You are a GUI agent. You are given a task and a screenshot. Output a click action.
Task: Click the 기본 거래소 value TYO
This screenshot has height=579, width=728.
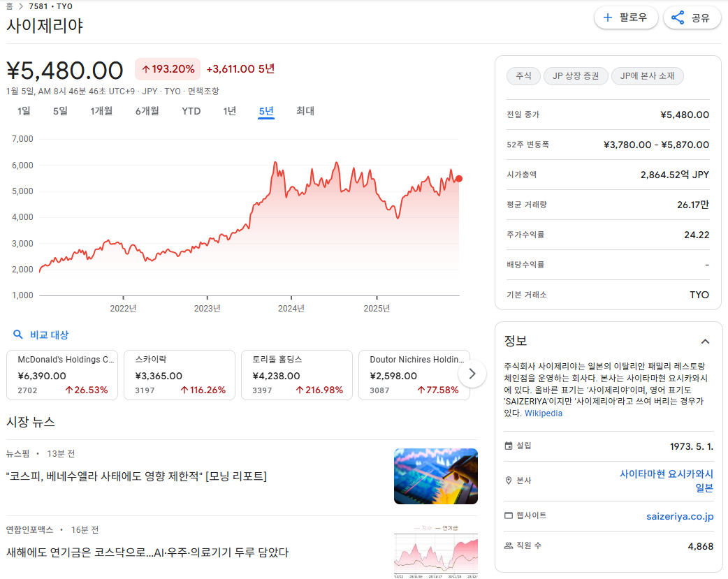pos(699,294)
